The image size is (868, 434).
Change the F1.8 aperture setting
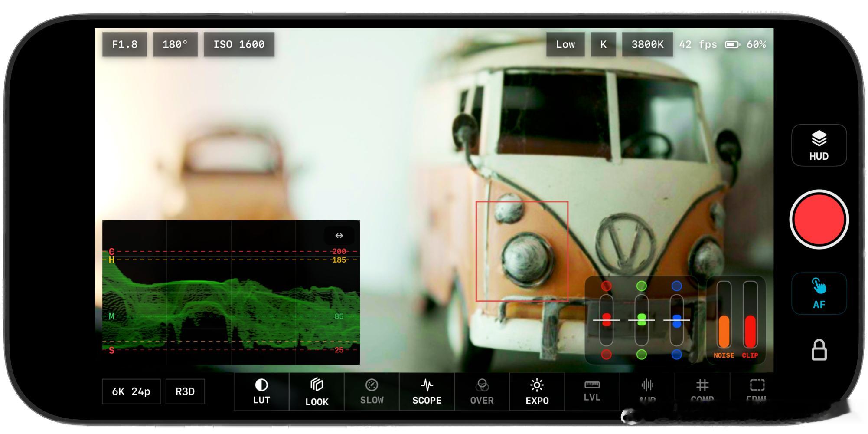(125, 44)
